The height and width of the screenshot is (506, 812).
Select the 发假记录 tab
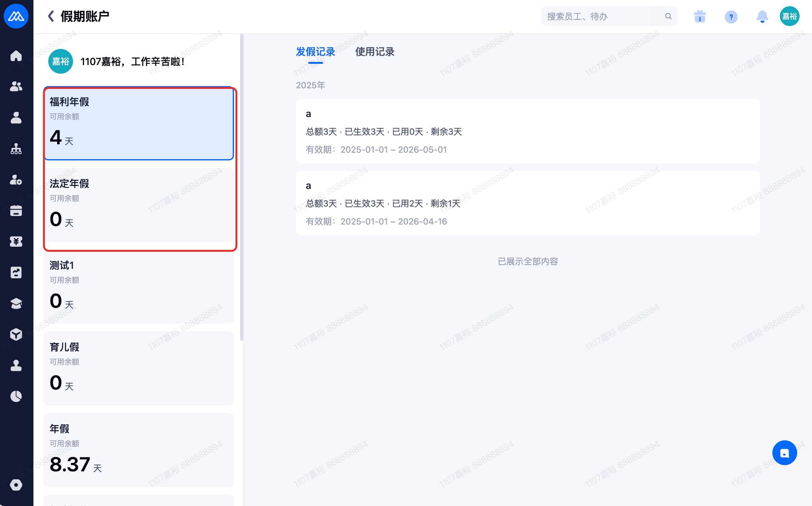click(315, 52)
